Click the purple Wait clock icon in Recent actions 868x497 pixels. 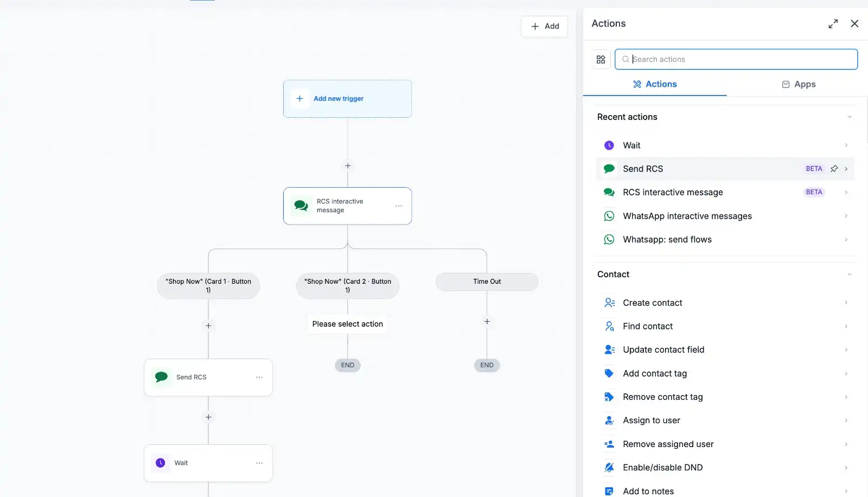click(x=609, y=145)
